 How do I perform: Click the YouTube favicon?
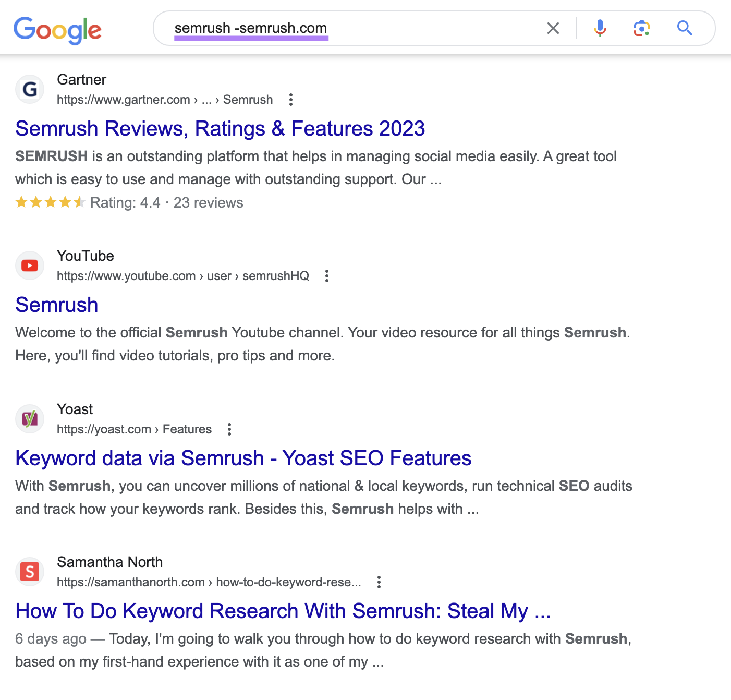pos(30,265)
